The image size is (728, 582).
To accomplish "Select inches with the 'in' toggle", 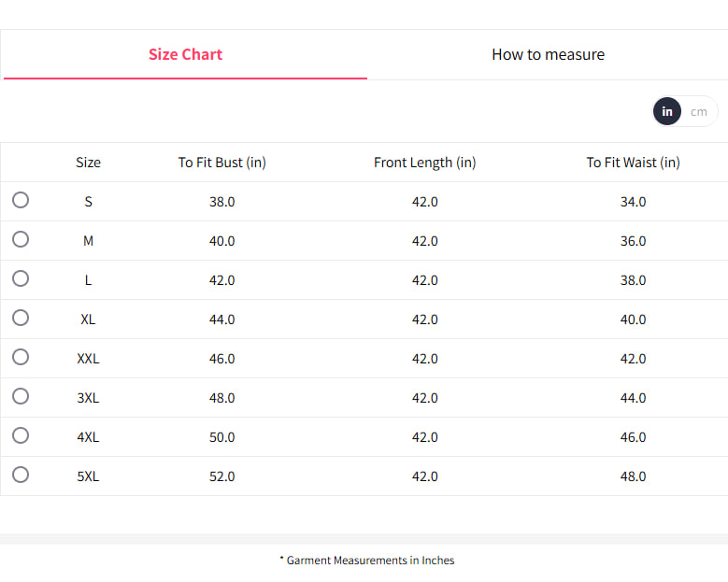I will (667, 111).
